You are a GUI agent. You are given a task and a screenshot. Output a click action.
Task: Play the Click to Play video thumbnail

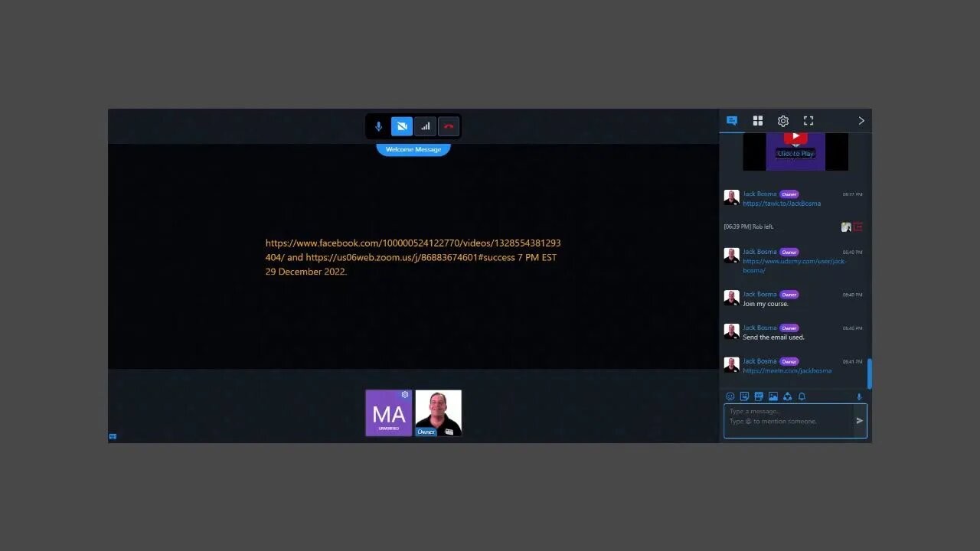click(795, 152)
